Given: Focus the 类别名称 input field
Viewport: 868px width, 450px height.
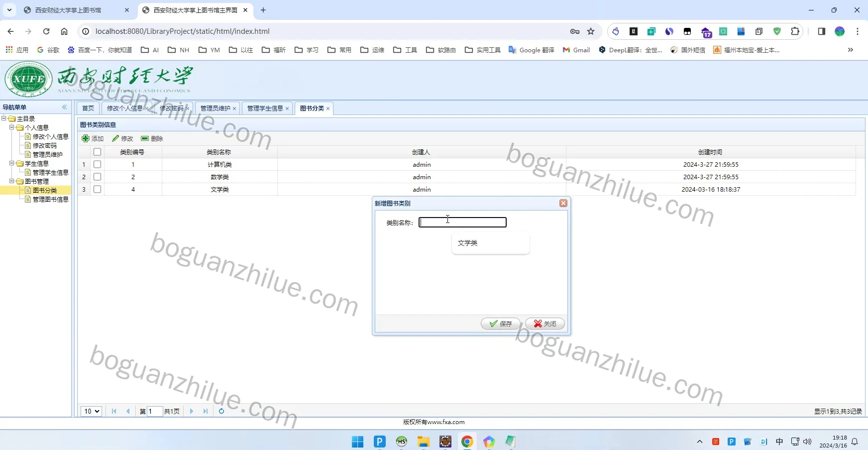Looking at the screenshot, I should point(462,223).
